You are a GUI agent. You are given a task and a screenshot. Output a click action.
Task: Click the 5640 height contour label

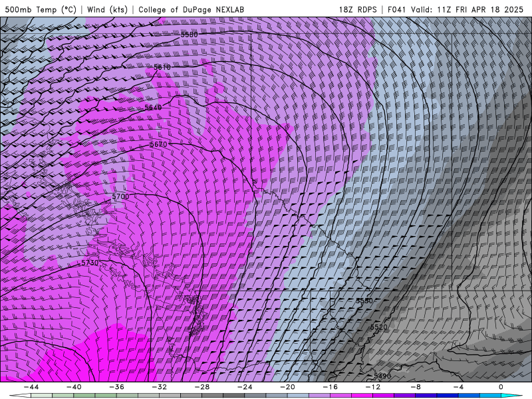(153, 108)
